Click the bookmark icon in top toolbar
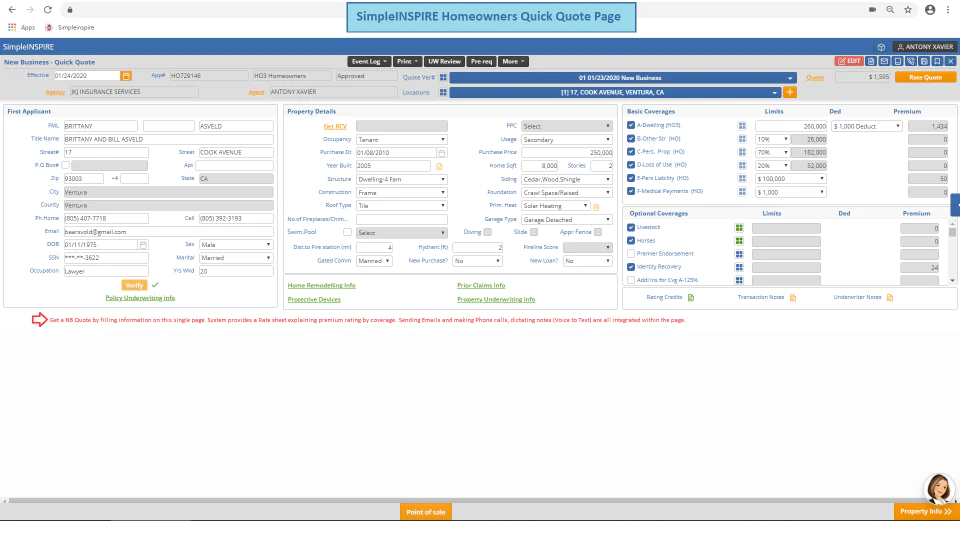The height and width of the screenshot is (540, 960). pyautogui.click(x=937, y=61)
